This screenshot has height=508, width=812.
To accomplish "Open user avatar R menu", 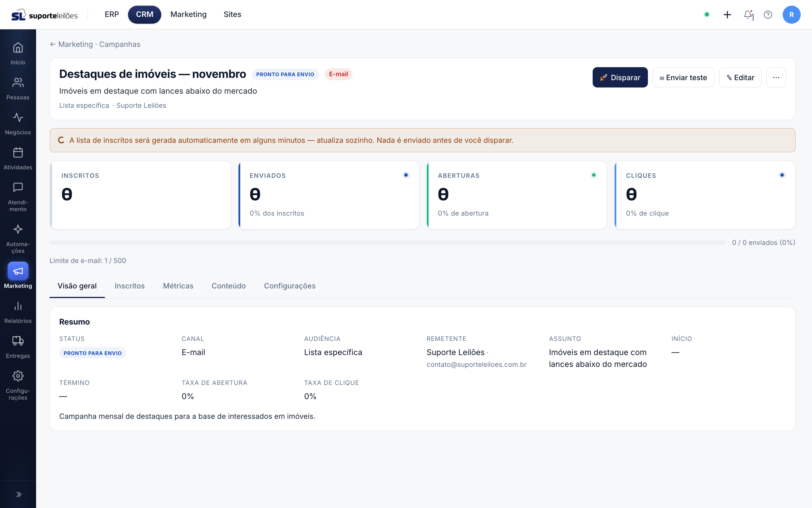I will pyautogui.click(x=791, y=14).
